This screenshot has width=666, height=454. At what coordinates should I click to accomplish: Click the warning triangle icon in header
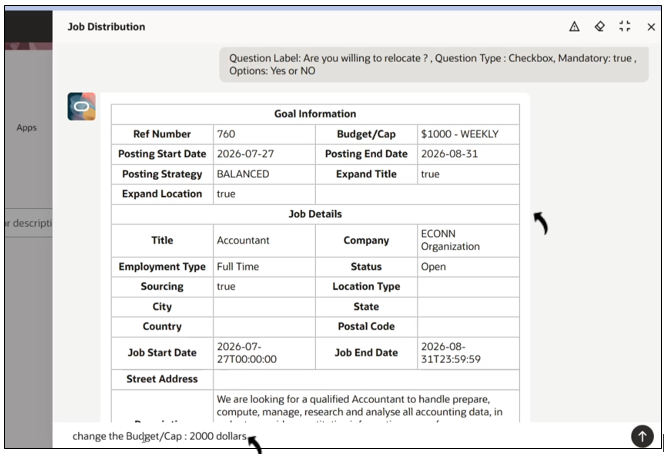(574, 27)
